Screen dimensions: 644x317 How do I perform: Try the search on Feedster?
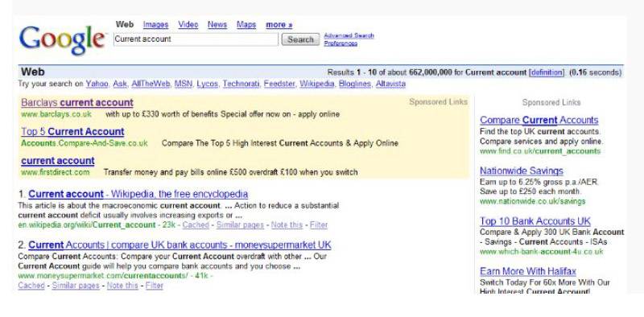coord(279,84)
